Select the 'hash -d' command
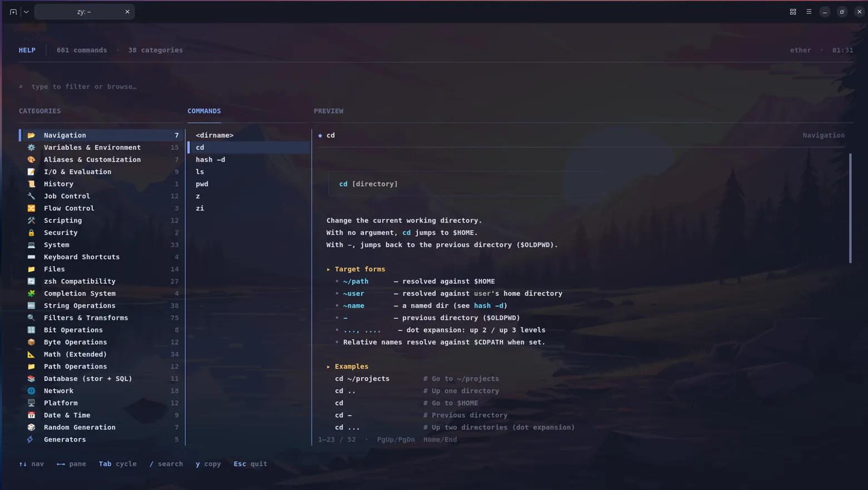868x490 pixels. tap(248, 160)
